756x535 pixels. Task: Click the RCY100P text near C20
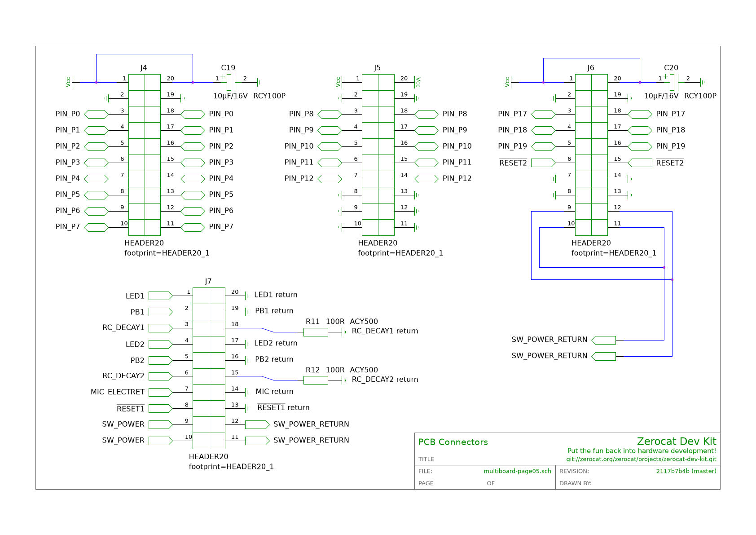tap(700, 96)
